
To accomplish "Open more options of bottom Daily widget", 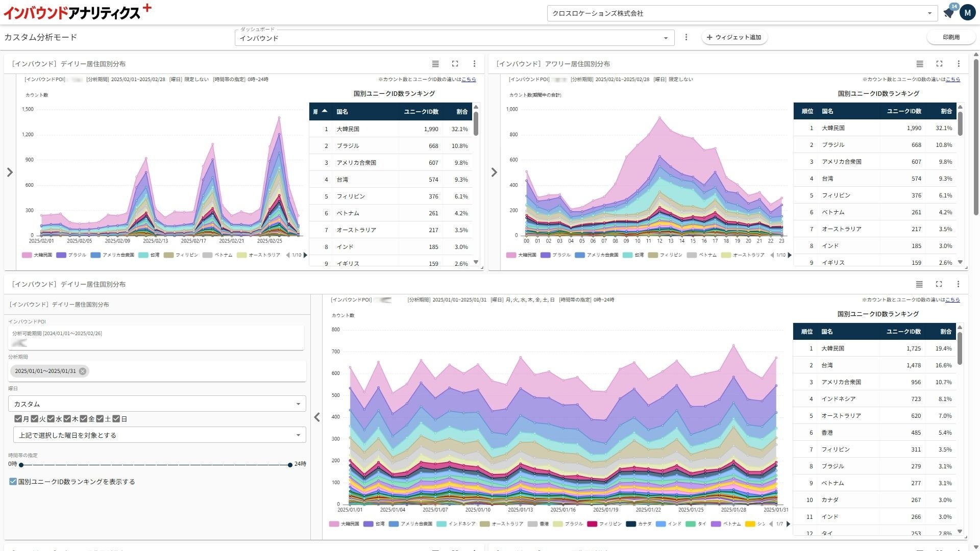I will click(958, 284).
